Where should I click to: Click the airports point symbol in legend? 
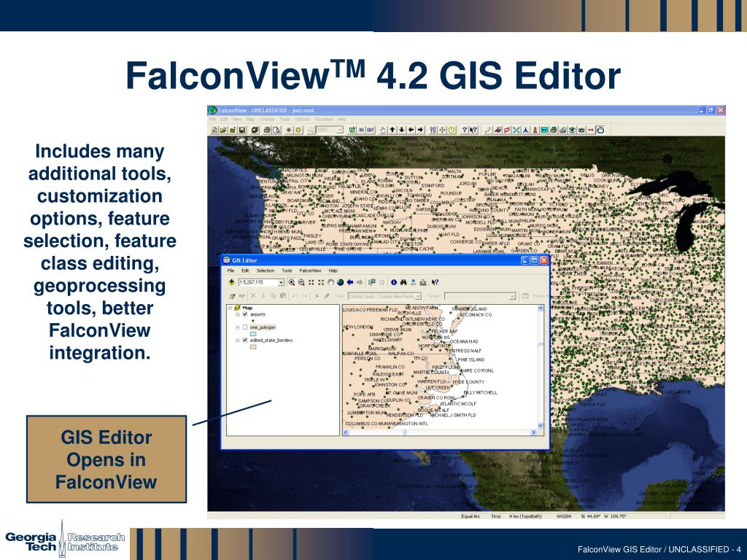coord(253,321)
